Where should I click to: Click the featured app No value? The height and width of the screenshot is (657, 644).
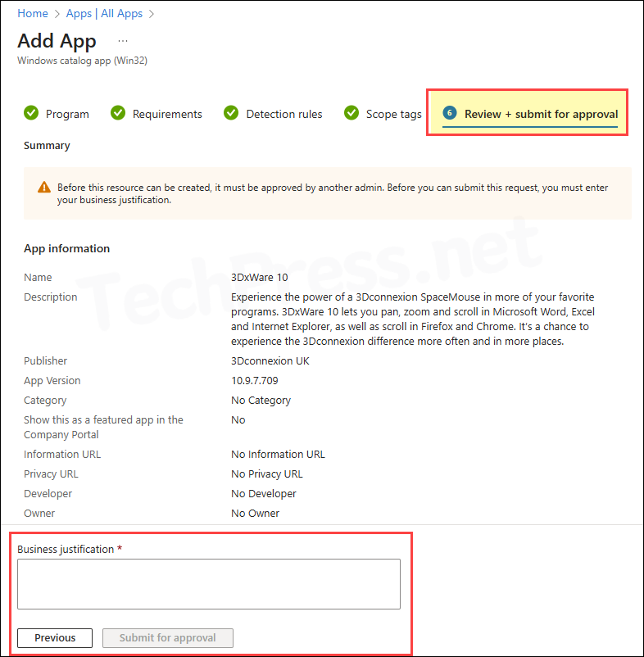click(x=238, y=420)
